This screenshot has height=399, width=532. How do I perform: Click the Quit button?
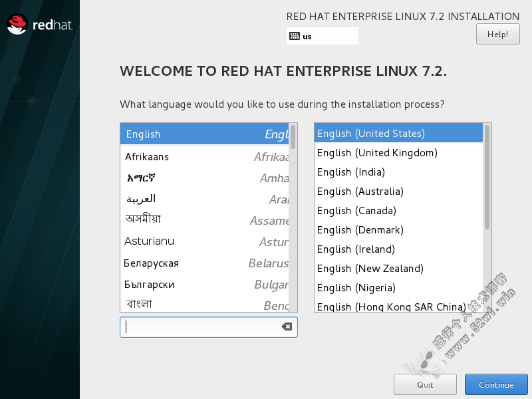coord(425,384)
